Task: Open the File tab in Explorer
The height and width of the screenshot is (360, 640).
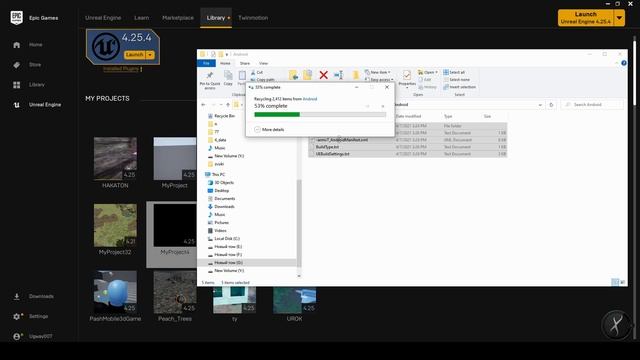Action: click(x=207, y=63)
